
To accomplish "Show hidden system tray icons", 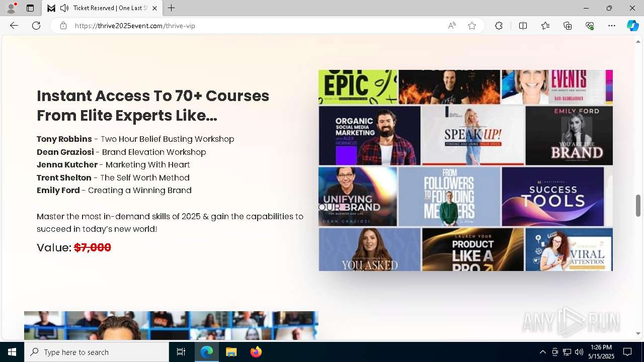I will point(542,352).
